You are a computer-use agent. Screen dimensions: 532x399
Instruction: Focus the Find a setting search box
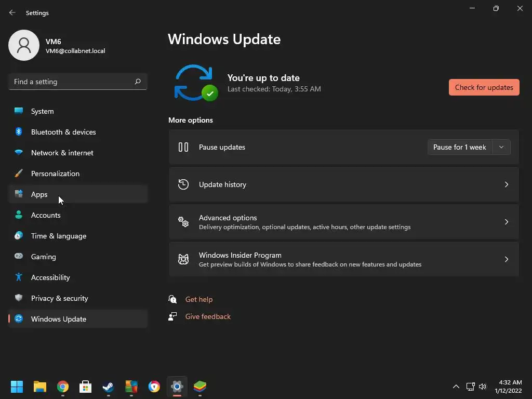(78, 82)
